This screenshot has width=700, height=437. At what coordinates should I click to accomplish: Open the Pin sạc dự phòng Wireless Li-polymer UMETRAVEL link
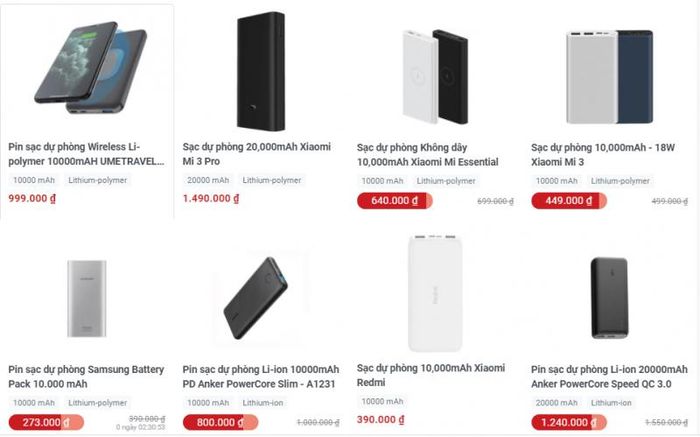tap(86, 154)
